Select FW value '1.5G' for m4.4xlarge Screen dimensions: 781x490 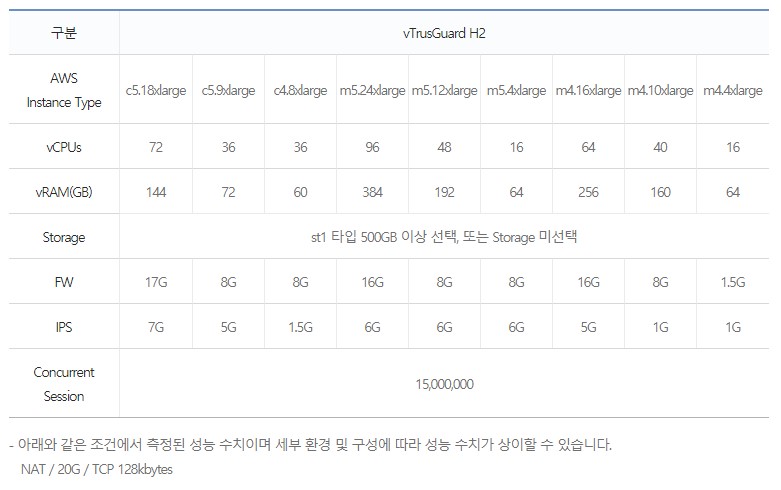(x=733, y=282)
